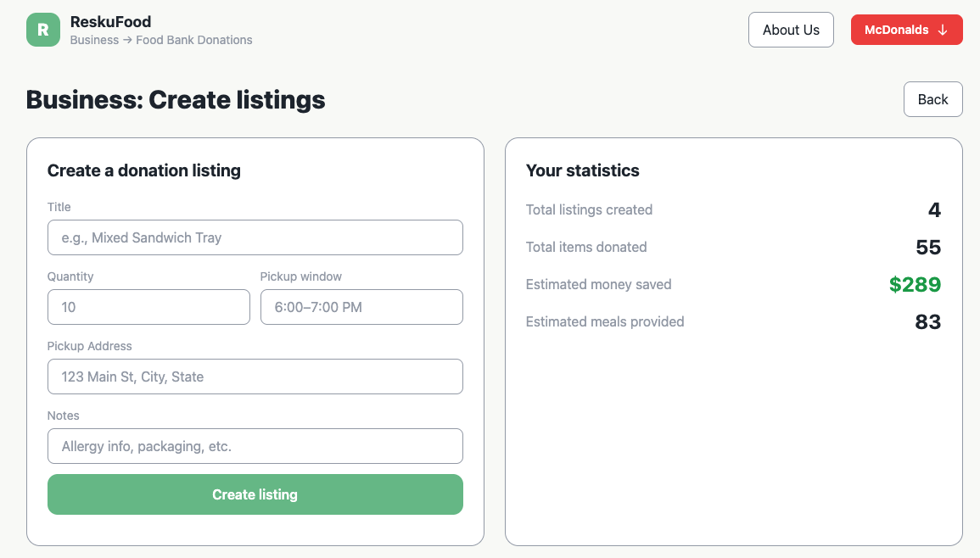Click the green $289 money saved figure

[x=915, y=285]
